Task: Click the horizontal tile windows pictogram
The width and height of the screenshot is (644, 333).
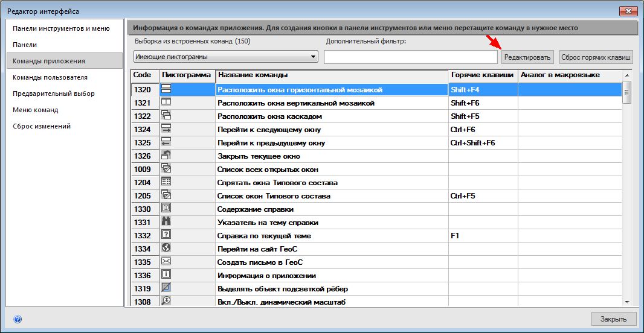Action: pos(166,89)
